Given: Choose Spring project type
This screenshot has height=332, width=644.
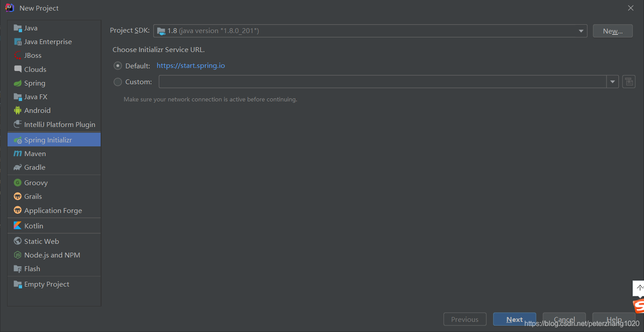Looking at the screenshot, I should tap(54, 83).
